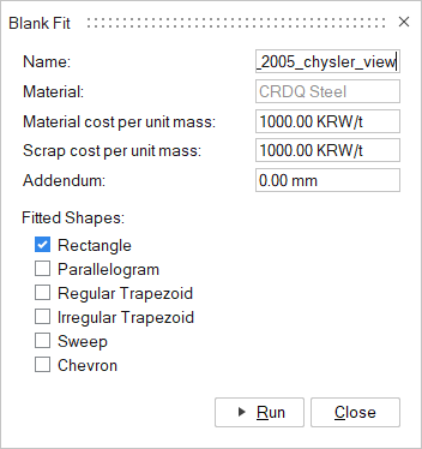The width and height of the screenshot is (422, 449).
Task: Click the Chevron label text
Action: [x=88, y=365]
